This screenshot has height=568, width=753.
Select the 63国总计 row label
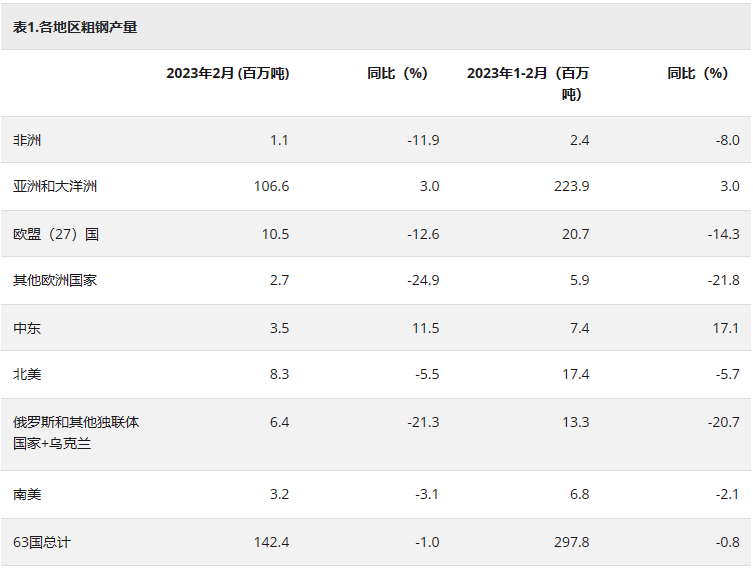coord(42,542)
